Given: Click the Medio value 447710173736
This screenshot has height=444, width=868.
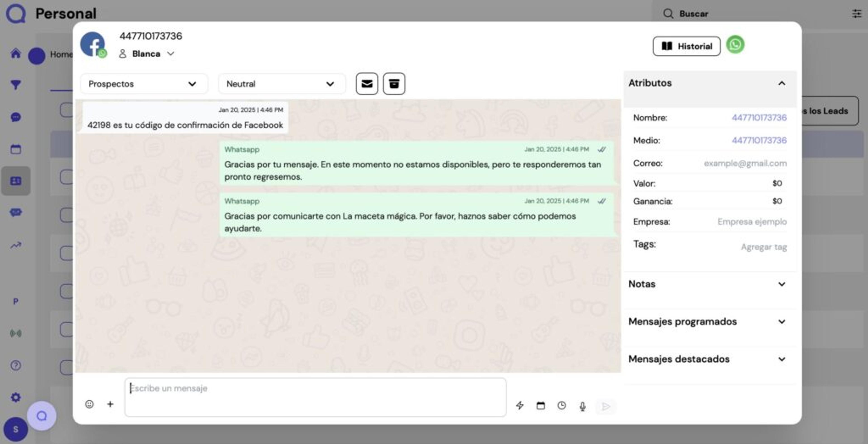Looking at the screenshot, I should (759, 140).
